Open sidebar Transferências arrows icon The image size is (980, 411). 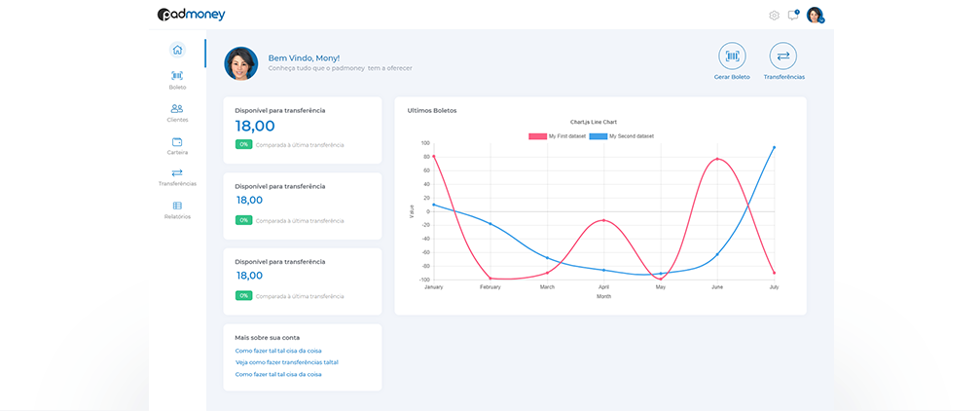tap(176, 172)
